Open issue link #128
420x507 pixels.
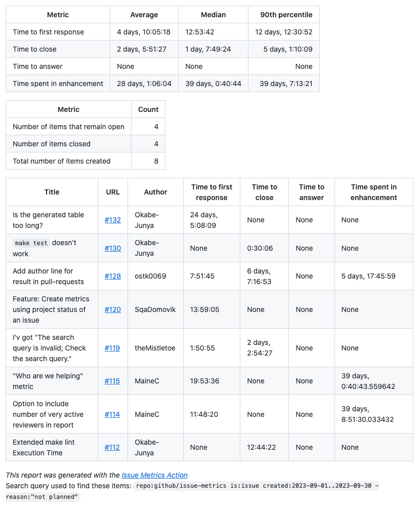112,276
